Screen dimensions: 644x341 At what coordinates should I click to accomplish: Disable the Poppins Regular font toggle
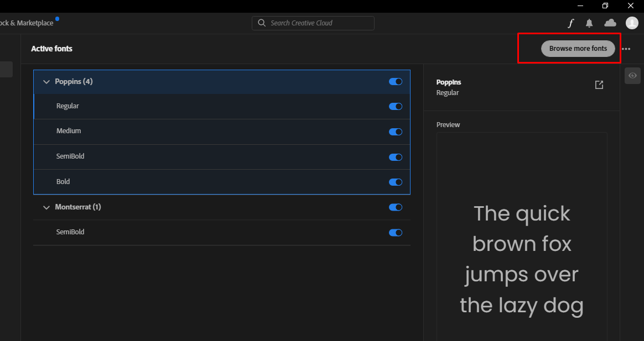click(396, 107)
